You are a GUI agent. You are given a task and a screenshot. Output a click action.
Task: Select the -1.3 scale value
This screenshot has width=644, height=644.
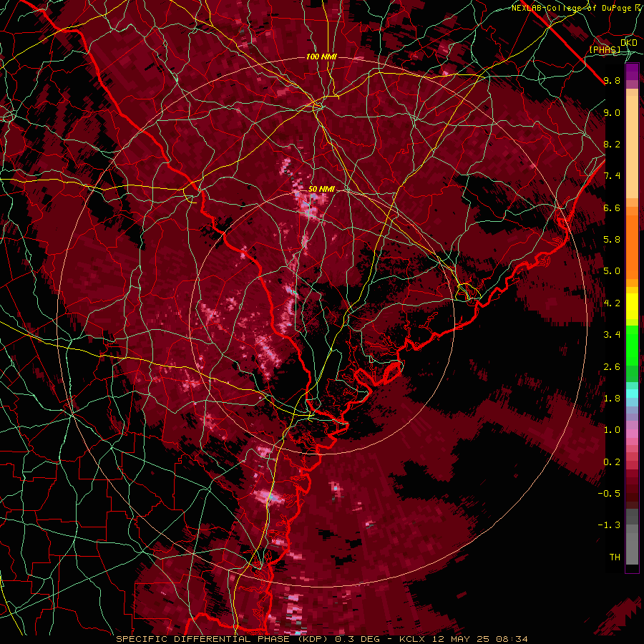(x=609, y=525)
